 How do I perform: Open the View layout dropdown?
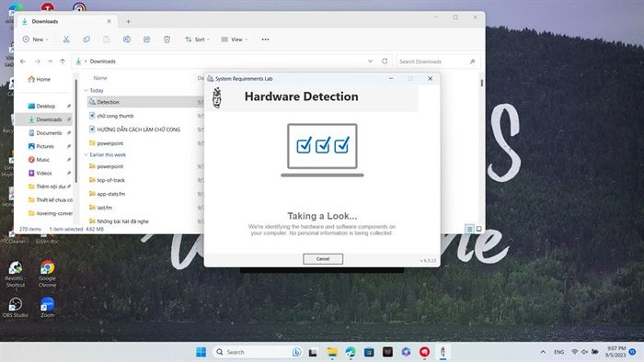pyautogui.click(x=234, y=40)
